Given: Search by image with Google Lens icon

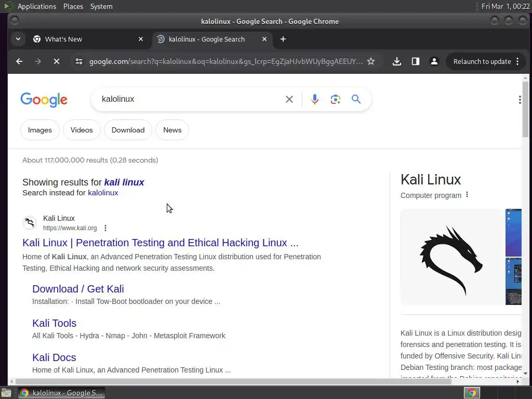Looking at the screenshot, I should coord(335,99).
